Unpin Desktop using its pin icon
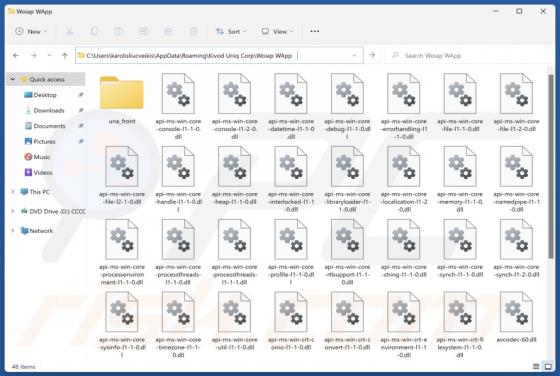The image size is (560, 376). click(x=81, y=95)
